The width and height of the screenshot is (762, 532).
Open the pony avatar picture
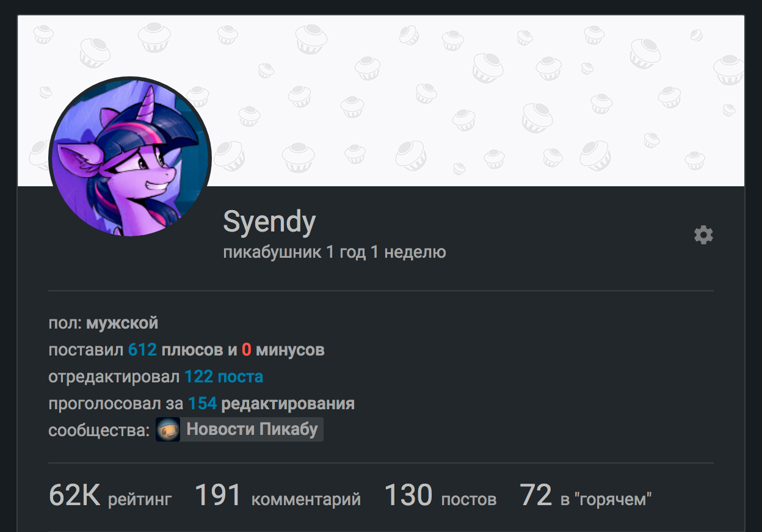130,157
